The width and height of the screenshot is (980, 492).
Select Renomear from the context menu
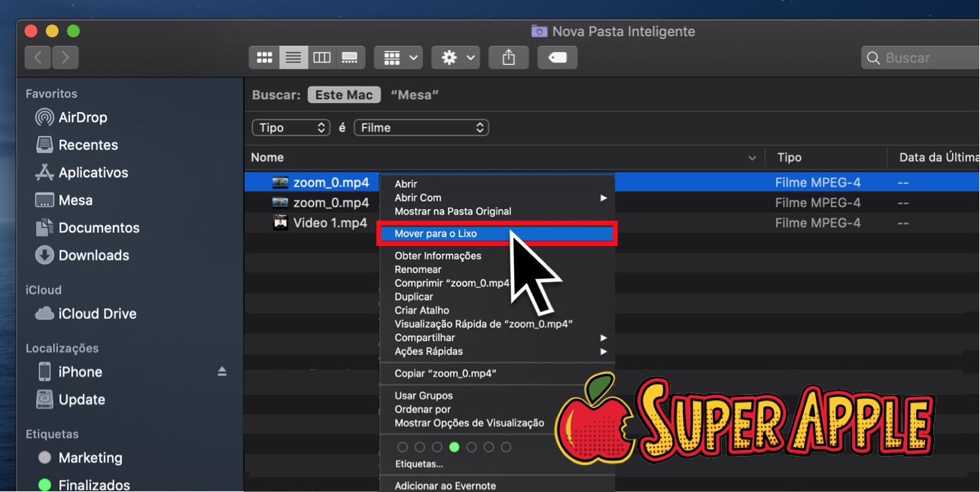[x=418, y=269]
